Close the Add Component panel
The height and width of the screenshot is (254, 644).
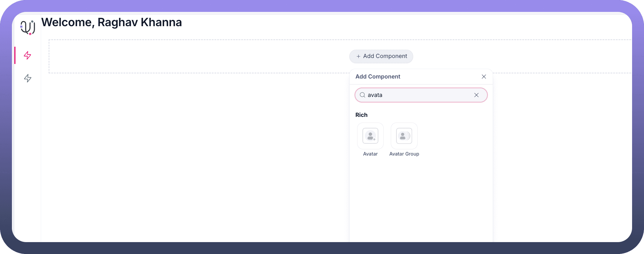pos(484,77)
